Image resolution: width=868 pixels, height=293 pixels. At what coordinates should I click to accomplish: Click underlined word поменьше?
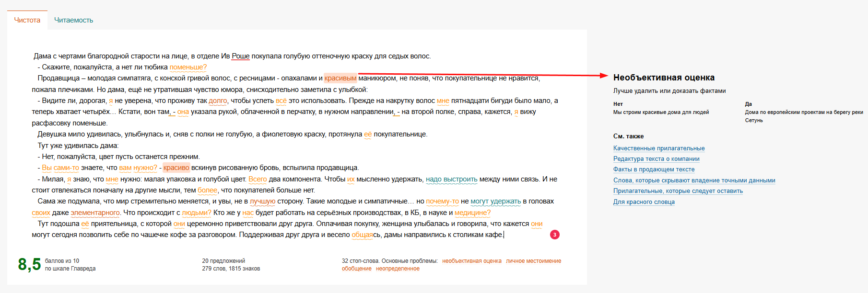188,67
